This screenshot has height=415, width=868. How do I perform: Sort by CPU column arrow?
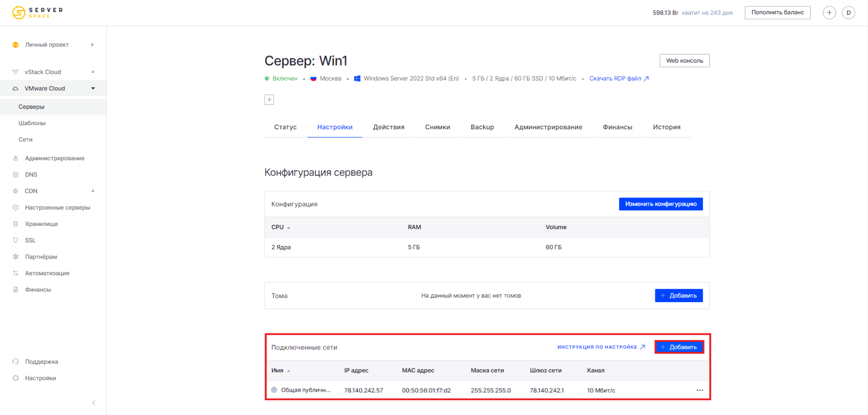pyautogui.click(x=288, y=227)
